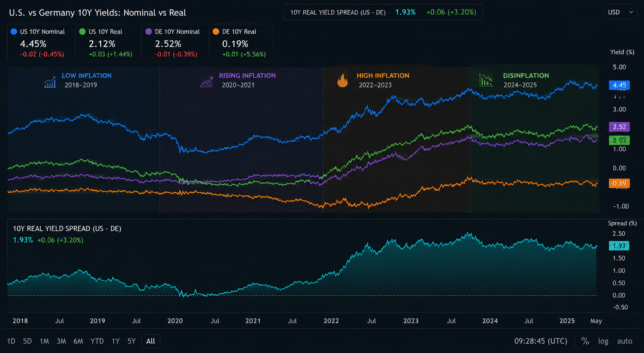
Task: Click the purple DE 10Y Nominal legend dot
Action: coord(149,32)
